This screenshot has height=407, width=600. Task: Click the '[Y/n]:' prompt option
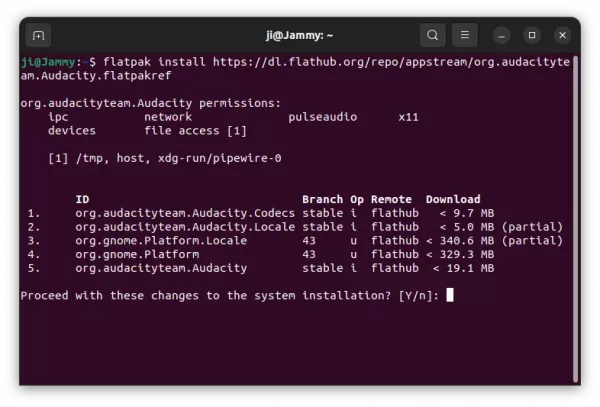[x=419, y=296]
